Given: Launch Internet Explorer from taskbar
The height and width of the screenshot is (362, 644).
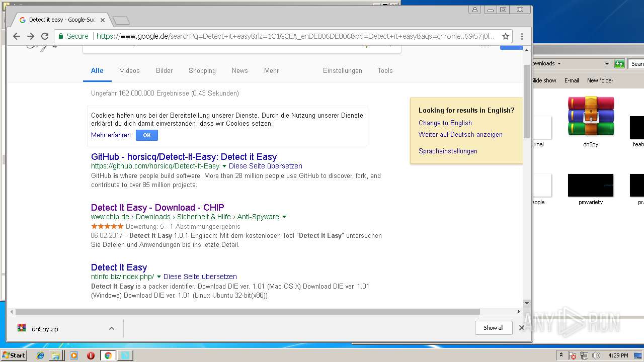Looking at the screenshot, I should click(x=40, y=355).
